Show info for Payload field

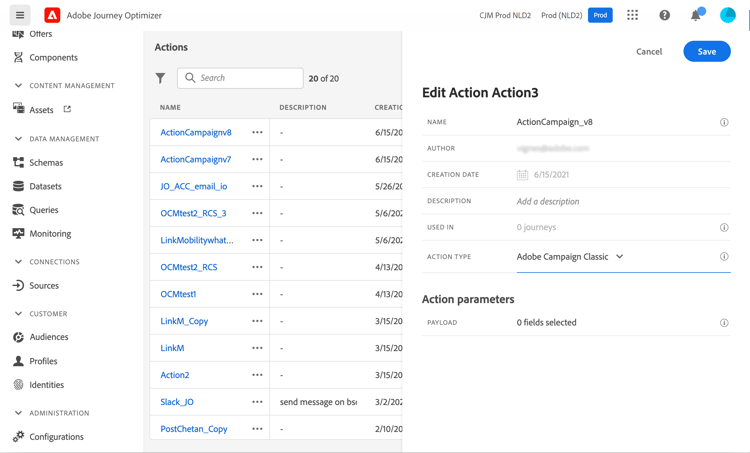coord(724,323)
